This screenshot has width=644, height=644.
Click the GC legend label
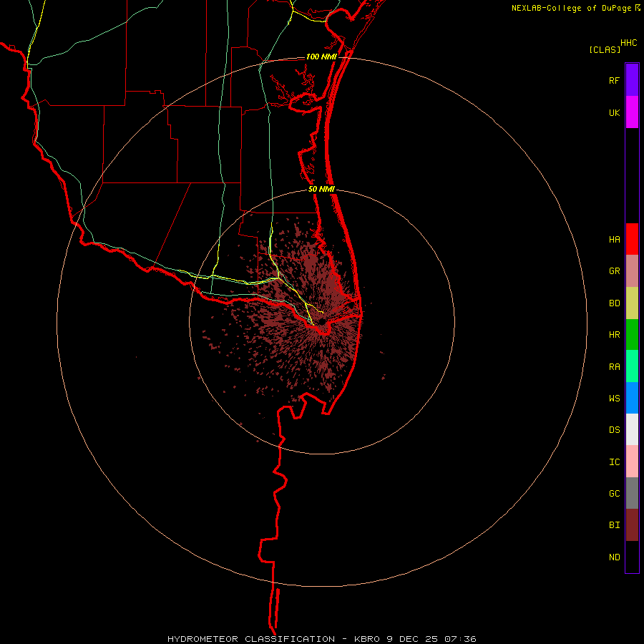614,493
